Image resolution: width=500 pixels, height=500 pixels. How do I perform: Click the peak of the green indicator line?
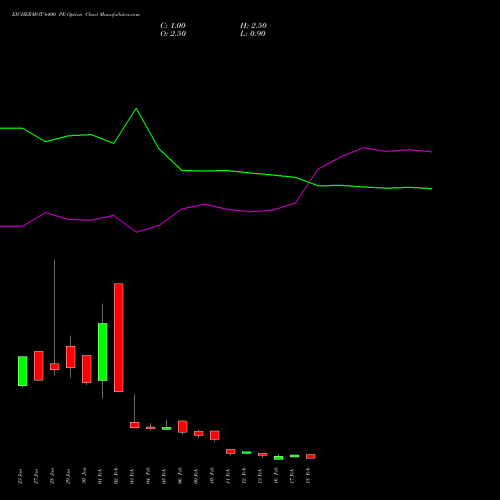click(x=136, y=108)
